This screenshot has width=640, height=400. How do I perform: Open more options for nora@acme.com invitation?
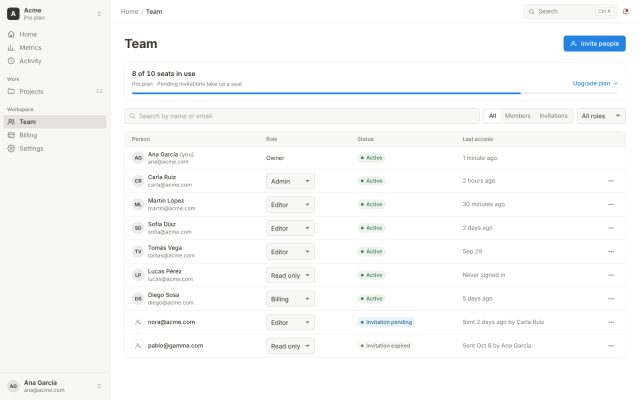[x=611, y=322]
